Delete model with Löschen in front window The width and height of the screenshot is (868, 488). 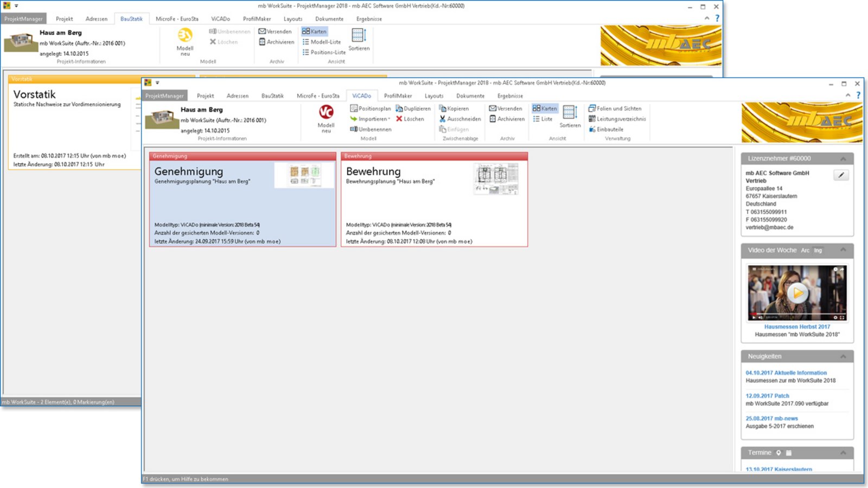[x=410, y=119]
